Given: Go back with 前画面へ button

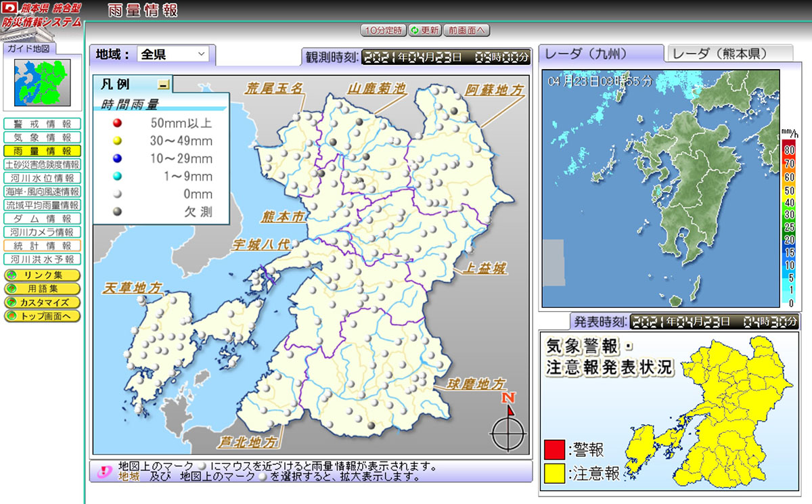Looking at the screenshot, I should 467,30.
